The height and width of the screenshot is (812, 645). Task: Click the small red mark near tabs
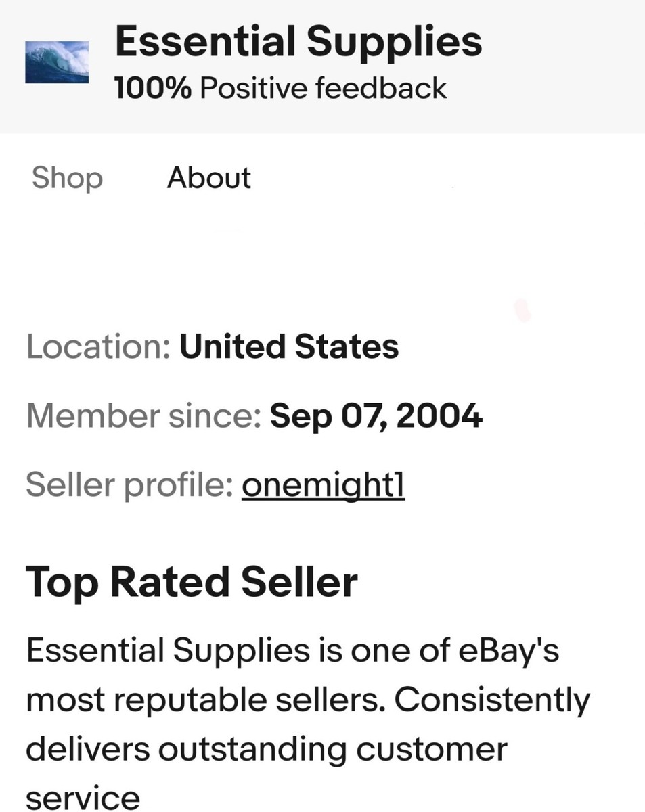click(x=522, y=310)
